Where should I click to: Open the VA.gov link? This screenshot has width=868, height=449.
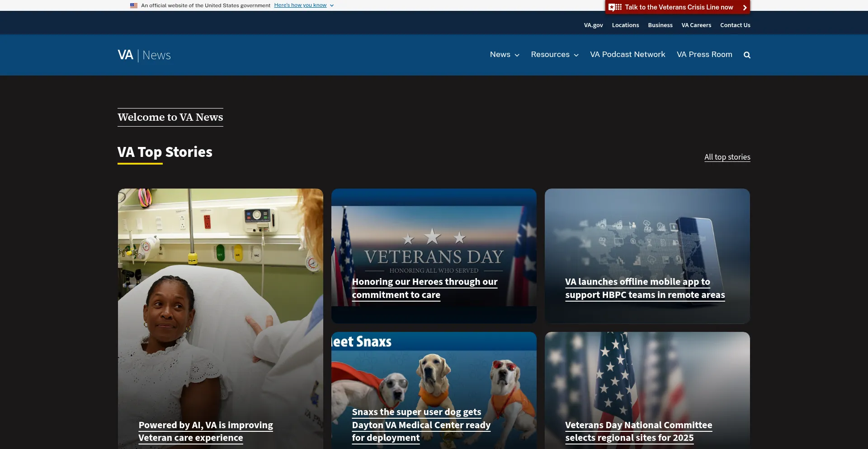pyautogui.click(x=593, y=25)
